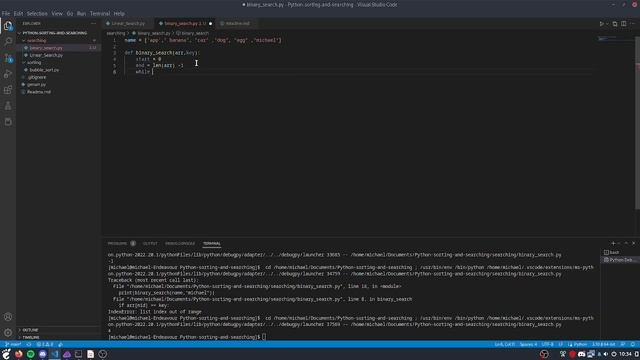Open editor More Actions ellipsis
The height and width of the screenshot is (360, 640).
pos(632,24)
